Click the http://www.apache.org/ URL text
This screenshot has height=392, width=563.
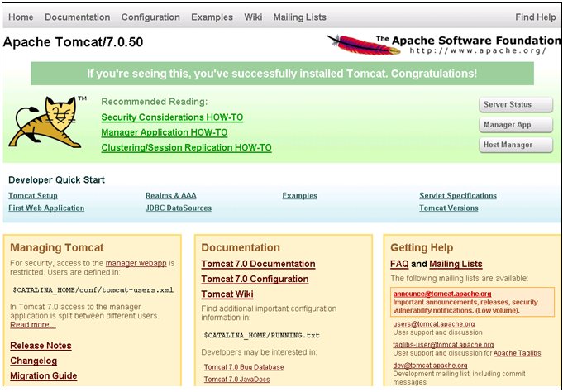click(478, 51)
